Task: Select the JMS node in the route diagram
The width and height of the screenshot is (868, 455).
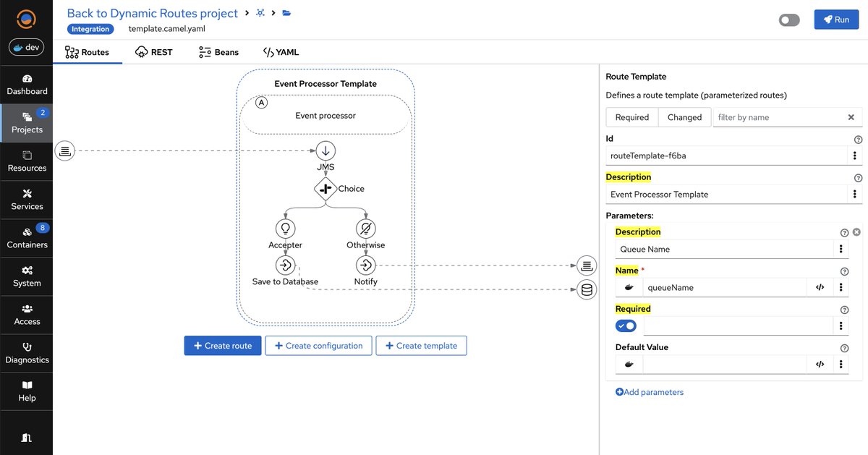Action: click(325, 150)
